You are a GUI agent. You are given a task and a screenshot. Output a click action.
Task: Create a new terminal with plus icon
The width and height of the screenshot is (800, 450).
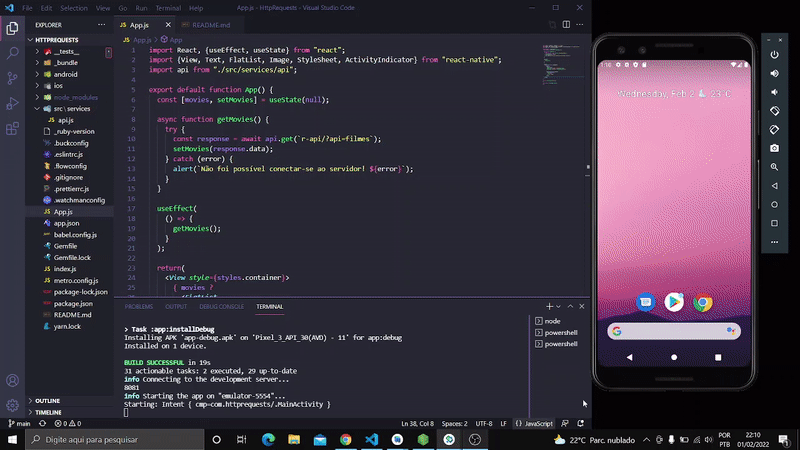tap(549, 307)
